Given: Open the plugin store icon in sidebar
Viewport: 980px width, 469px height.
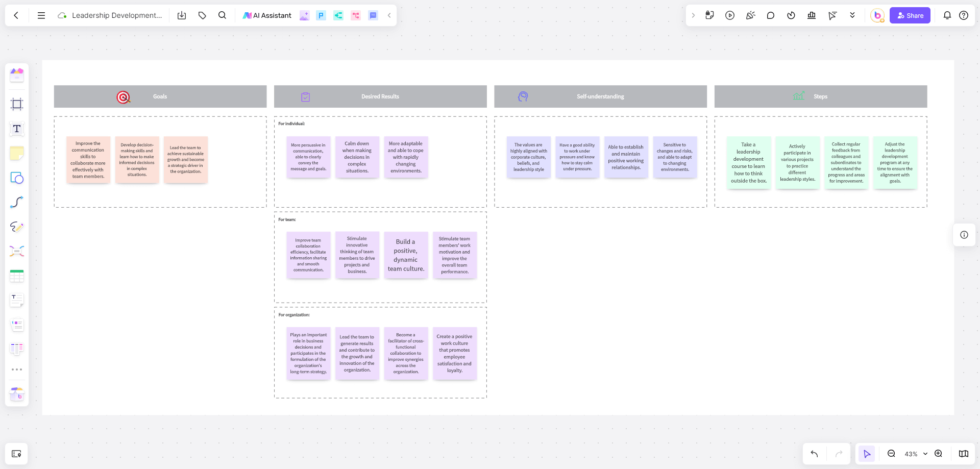Looking at the screenshot, I should pos(17,393).
